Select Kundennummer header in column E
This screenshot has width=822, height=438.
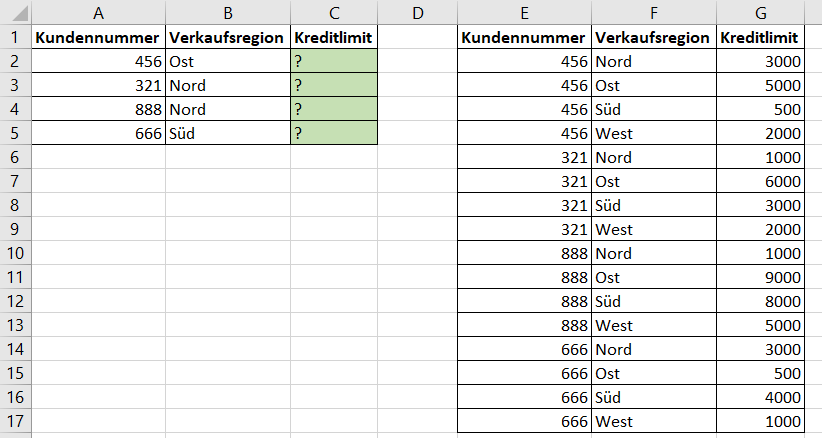[x=524, y=37]
